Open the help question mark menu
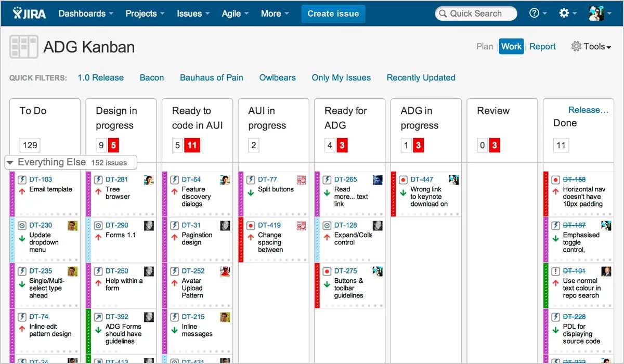 tap(534, 14)
